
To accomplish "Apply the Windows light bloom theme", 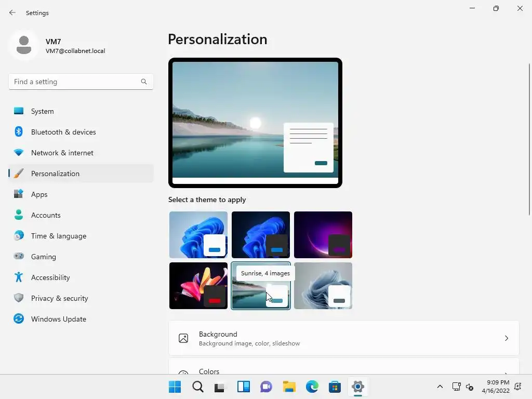I will [198, 235].
